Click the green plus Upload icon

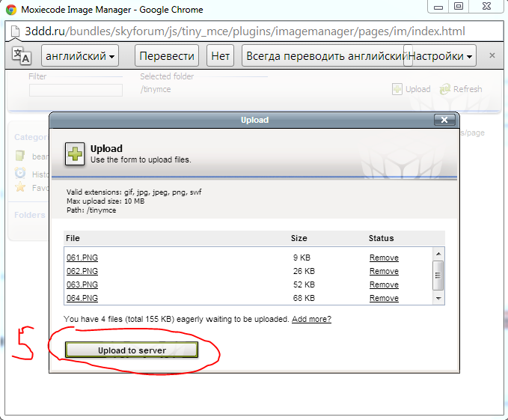pyautogui.click(x=75, y=154)
